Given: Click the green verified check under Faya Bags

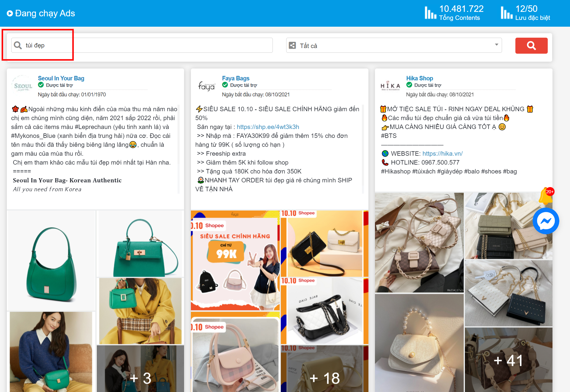Looking at the screenshot, I should 225,85.
